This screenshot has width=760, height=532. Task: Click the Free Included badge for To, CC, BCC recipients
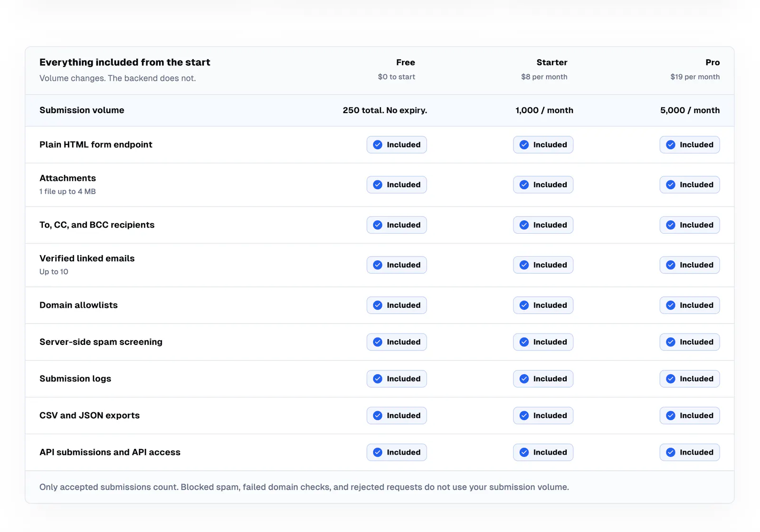(397, 225)
